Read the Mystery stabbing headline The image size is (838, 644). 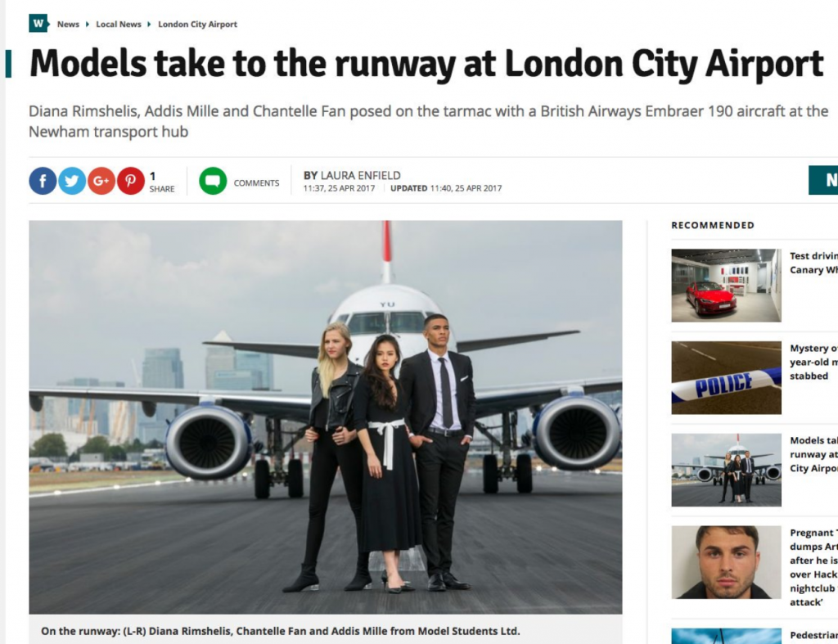[x=813, y=362]
